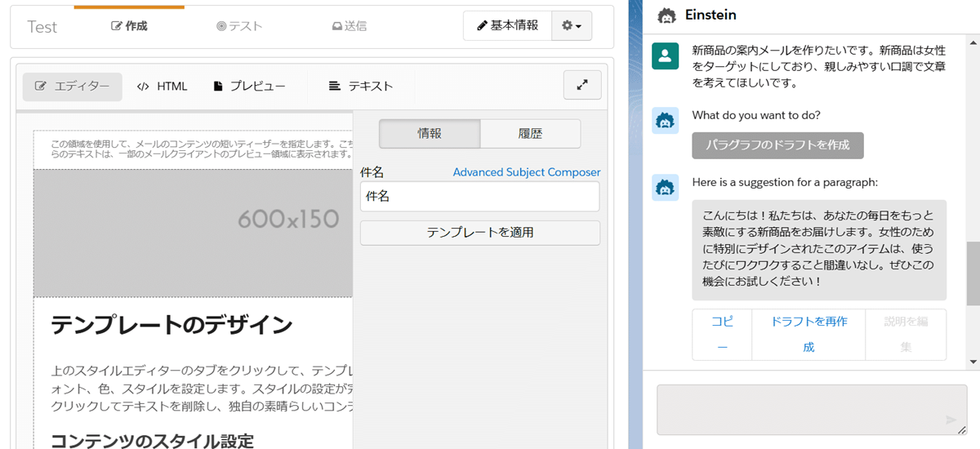Click the Einstein chat message input box
The image size is (980, 449).
[800, 409]
